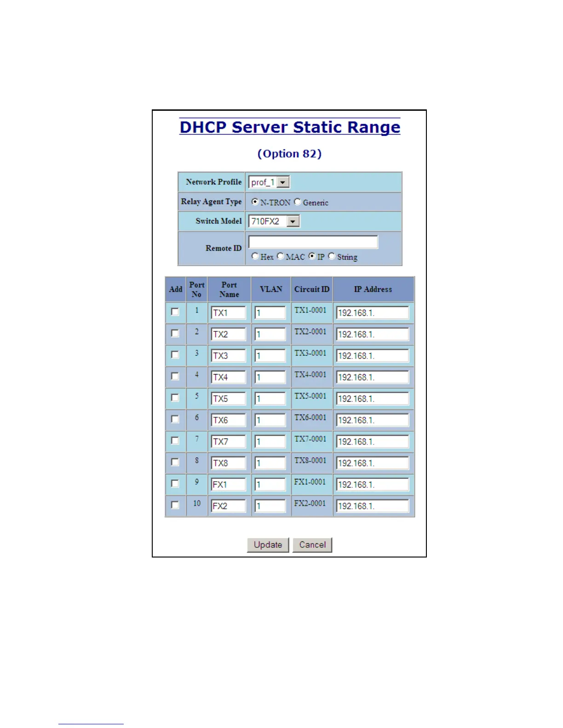Click the IP Address field for port 1
The width and height of the screenshot is (563, 728).
tap(373, 313)
